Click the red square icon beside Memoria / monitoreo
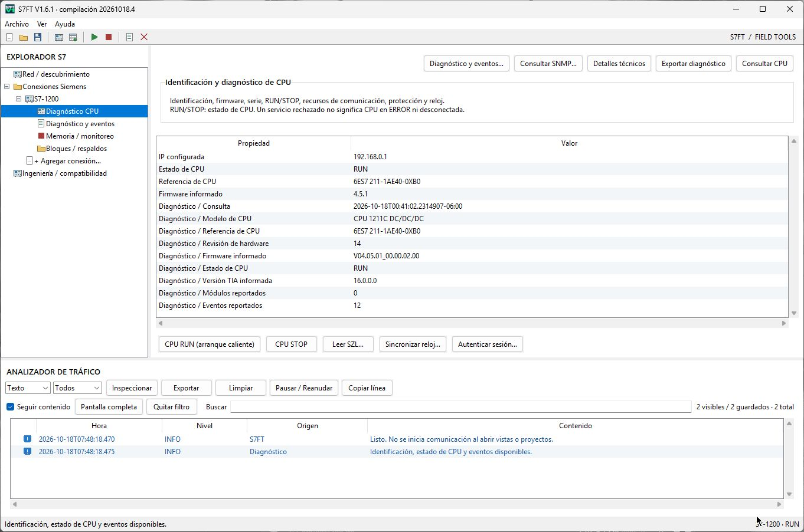 pyautogui.click(x=41, y=136)
